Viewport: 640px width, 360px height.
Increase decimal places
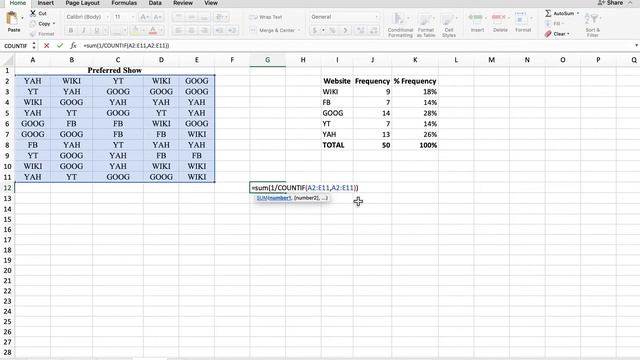[361, 30]
